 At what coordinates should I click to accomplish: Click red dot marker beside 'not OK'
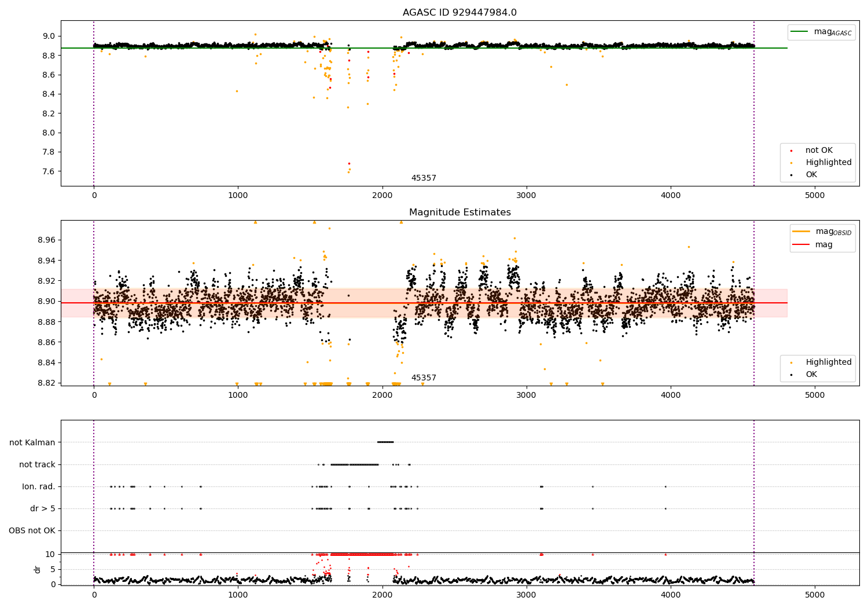click(791, 151)
